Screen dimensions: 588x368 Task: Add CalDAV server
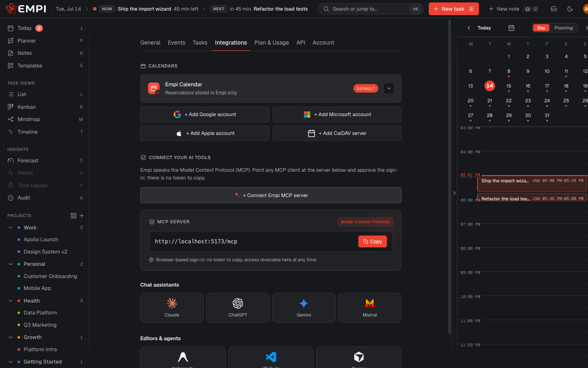(337, 133)
